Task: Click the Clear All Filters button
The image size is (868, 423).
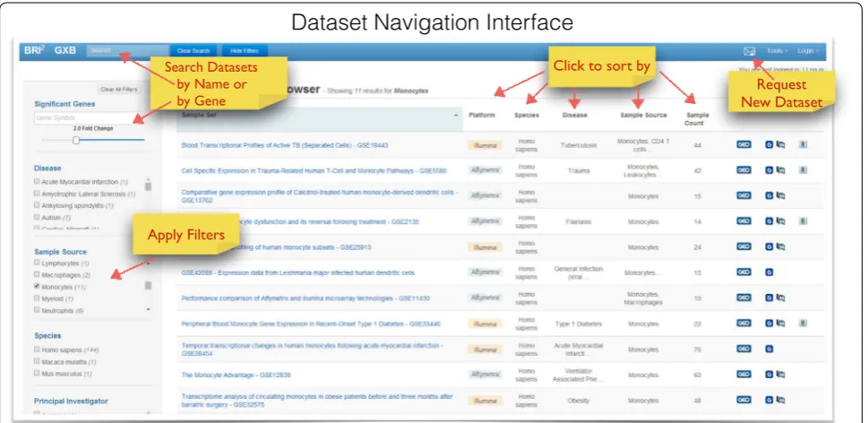Action: (x=118, y=90)
